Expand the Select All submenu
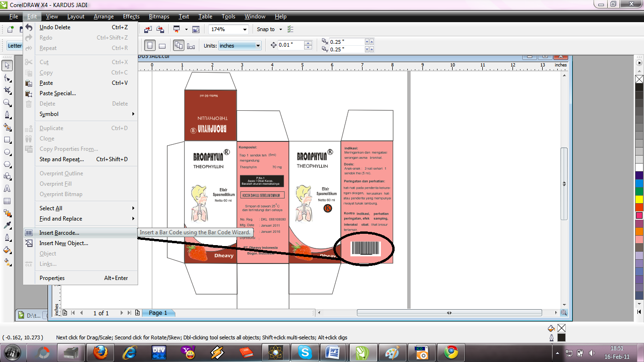This screenshot has height=362, width=644. (x=133, y=208)
